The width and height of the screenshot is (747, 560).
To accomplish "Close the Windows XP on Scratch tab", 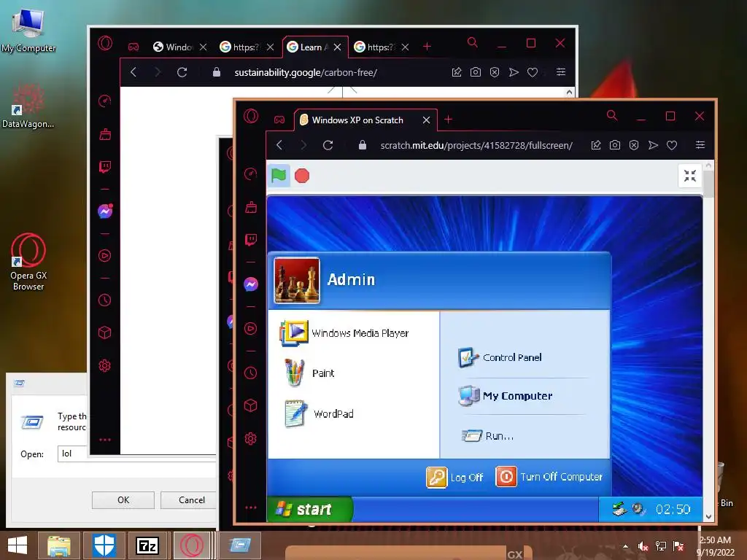I will 426,120.
